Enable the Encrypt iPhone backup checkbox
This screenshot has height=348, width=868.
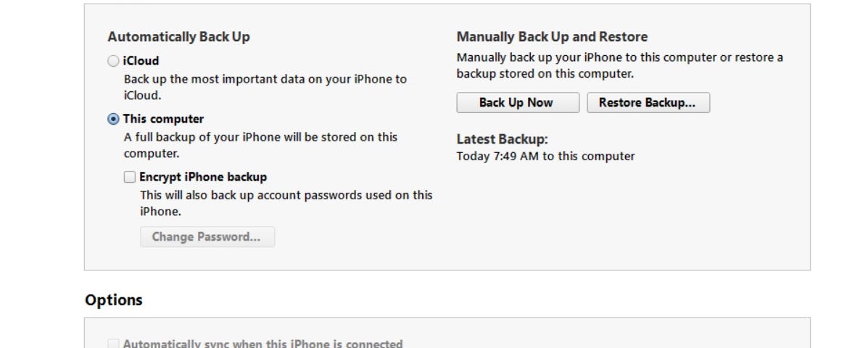(130, 177)
